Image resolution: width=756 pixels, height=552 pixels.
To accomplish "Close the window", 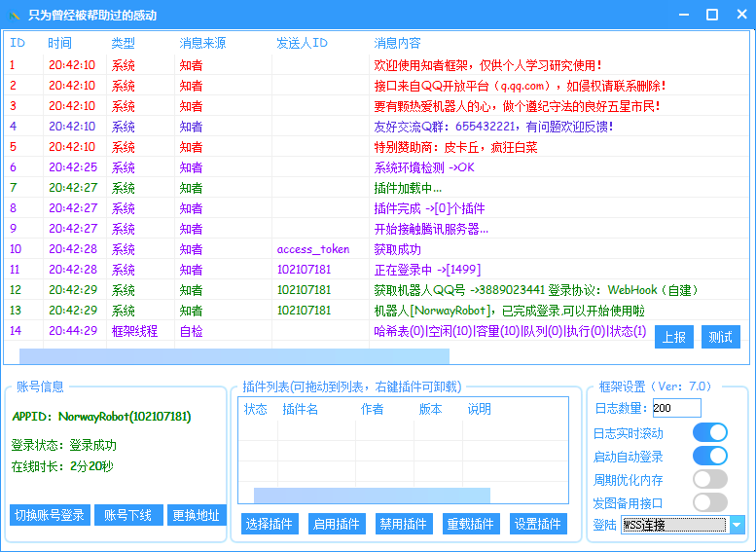I will [x=742, y=15].
